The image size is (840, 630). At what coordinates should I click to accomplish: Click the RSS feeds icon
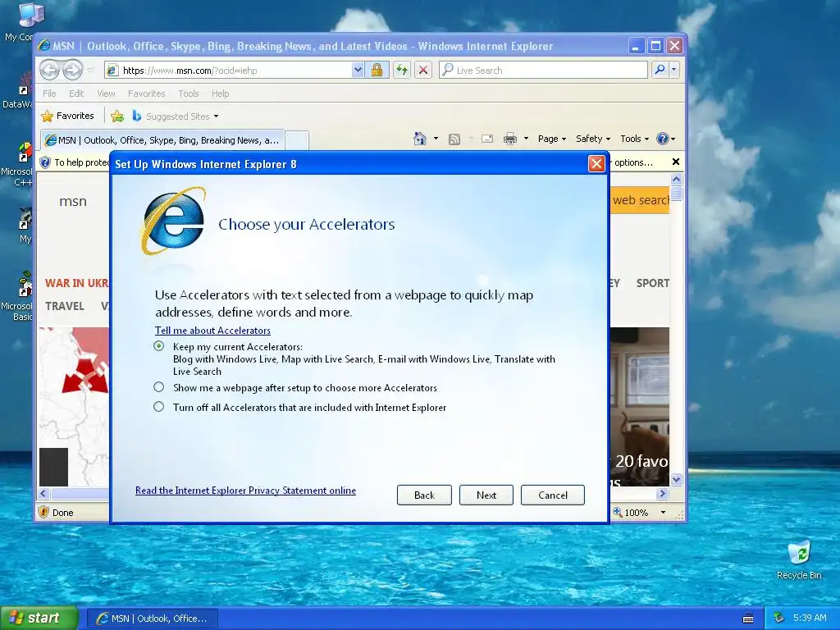tap(454, 139)
